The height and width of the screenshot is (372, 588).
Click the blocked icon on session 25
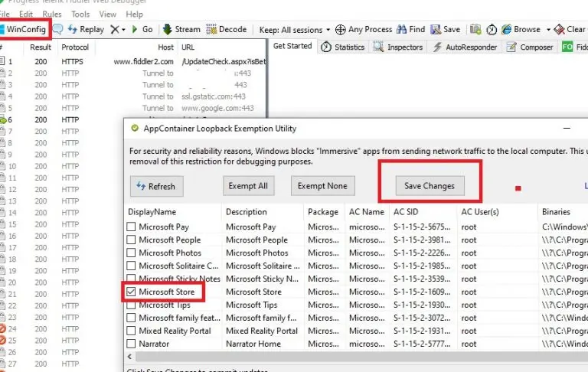tap(2, 341)
